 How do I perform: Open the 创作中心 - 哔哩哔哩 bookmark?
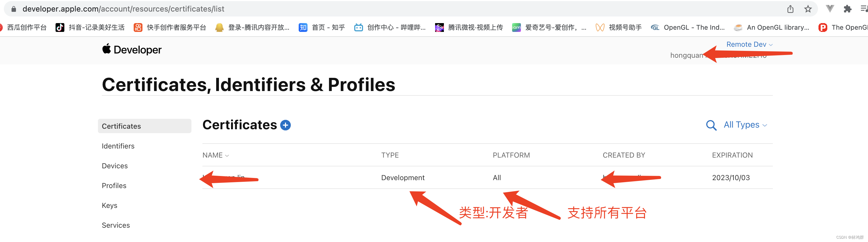(x=390, y=27)
